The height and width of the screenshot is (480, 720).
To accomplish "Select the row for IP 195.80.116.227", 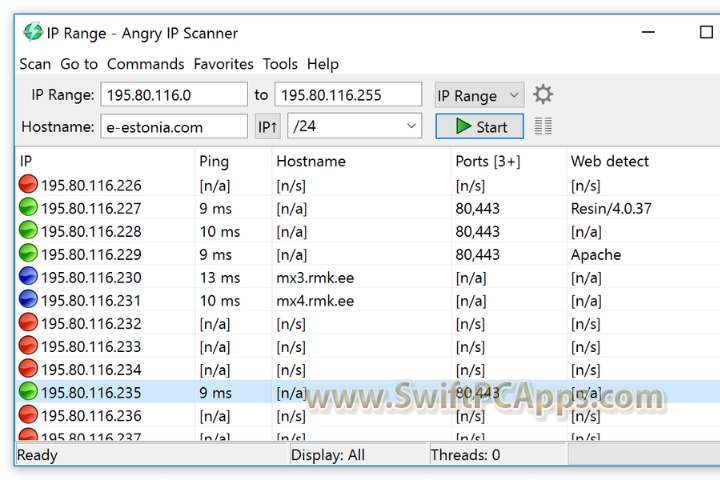I will click(x=368, y=208).
